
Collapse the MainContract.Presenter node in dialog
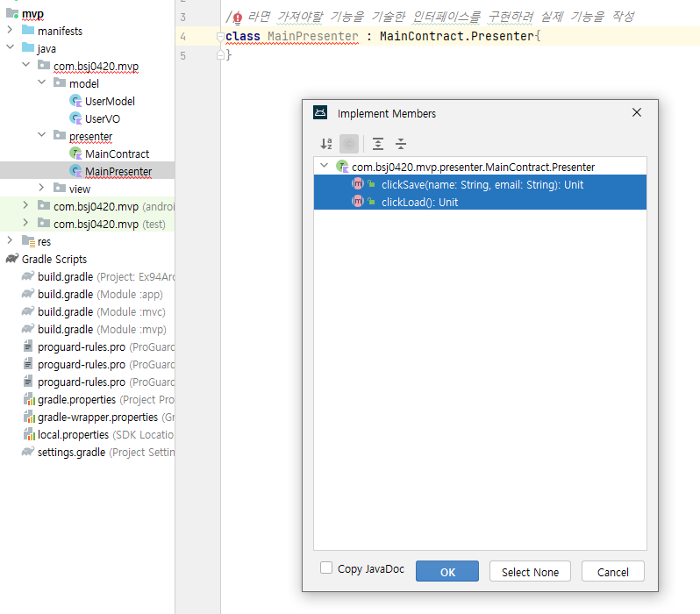click(x=325, y=166)
